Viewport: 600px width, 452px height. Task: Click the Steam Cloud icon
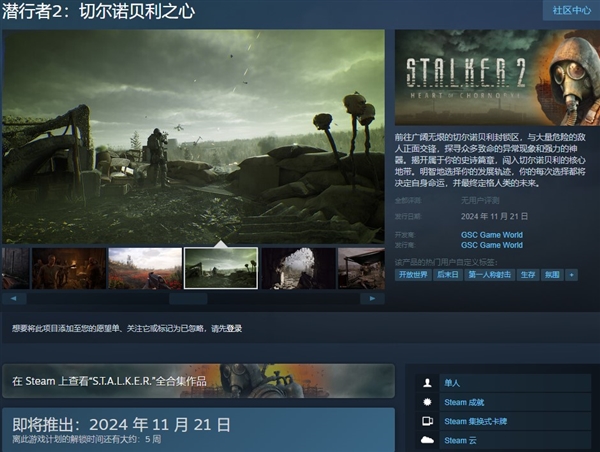coord(428,440)
